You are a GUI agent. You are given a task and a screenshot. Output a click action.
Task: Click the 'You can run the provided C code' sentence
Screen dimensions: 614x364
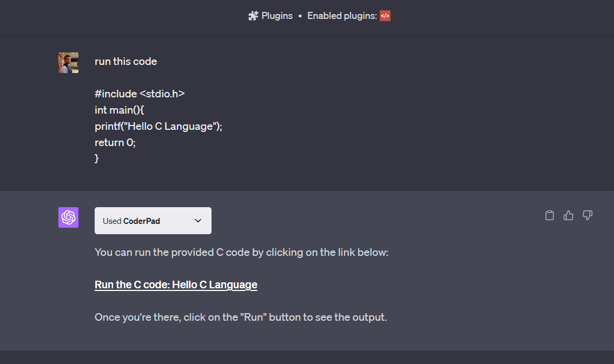coord(241,252)
